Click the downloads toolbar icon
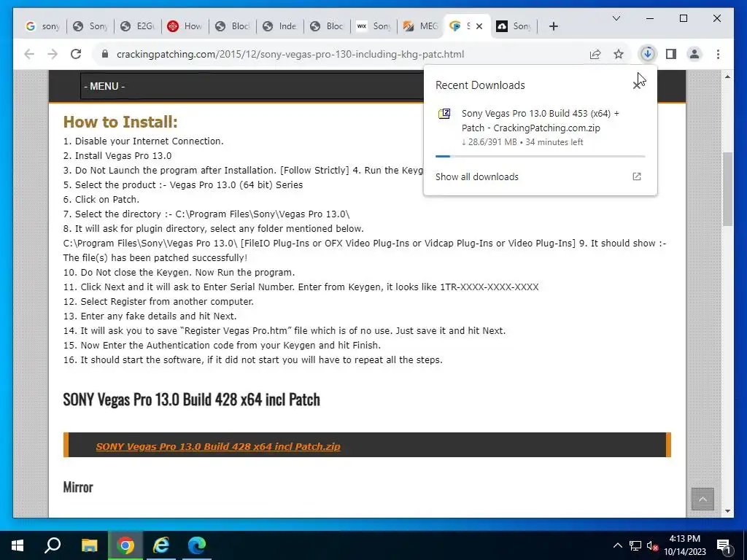The height and width of the screenshot is (560, 747). [x=648, y=54]
